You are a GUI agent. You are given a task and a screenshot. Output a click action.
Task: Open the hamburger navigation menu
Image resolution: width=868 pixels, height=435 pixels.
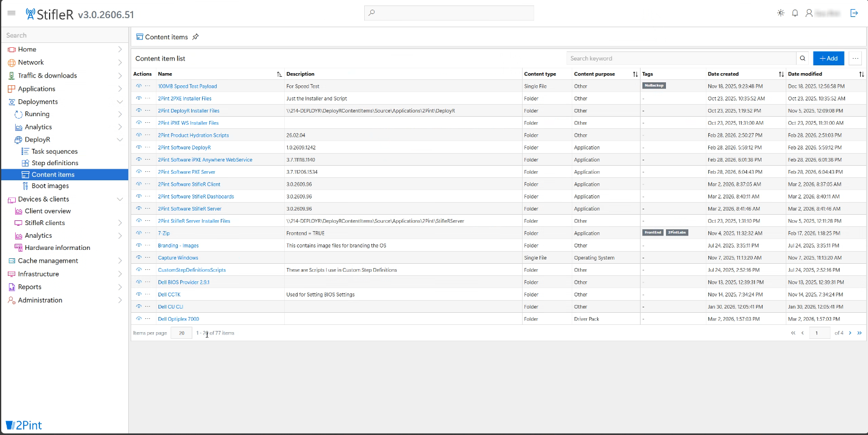click(11, 13)
